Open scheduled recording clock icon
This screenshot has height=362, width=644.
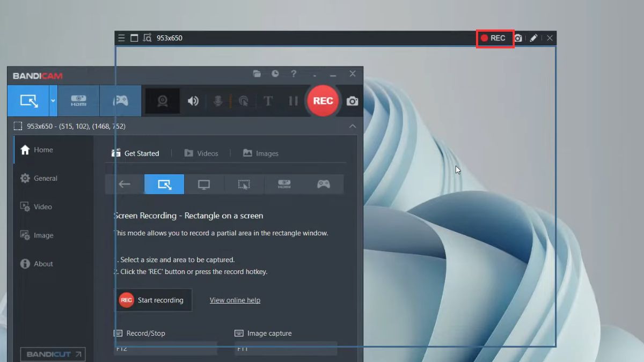[275, 73]
